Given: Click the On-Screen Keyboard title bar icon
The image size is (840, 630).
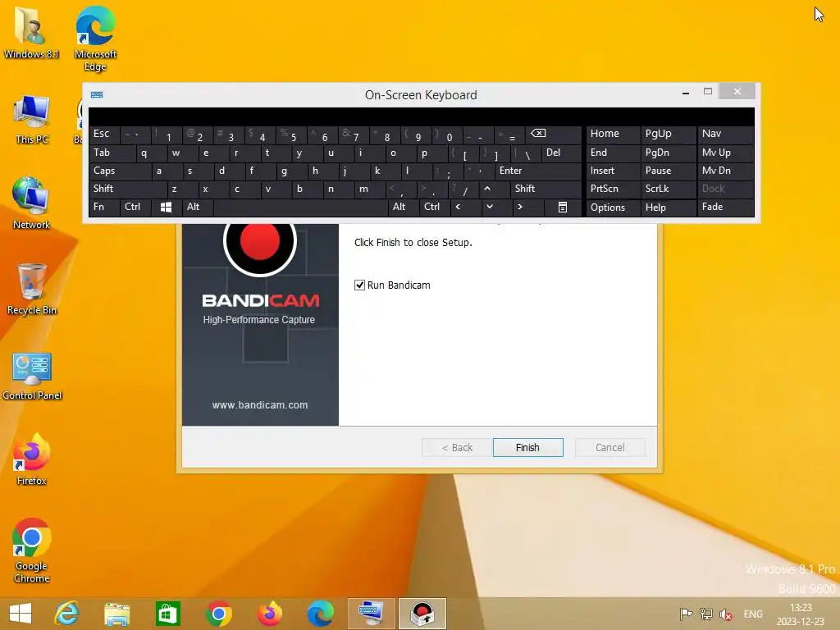Looking at the screenshot, I should click(x=97, y=95).
